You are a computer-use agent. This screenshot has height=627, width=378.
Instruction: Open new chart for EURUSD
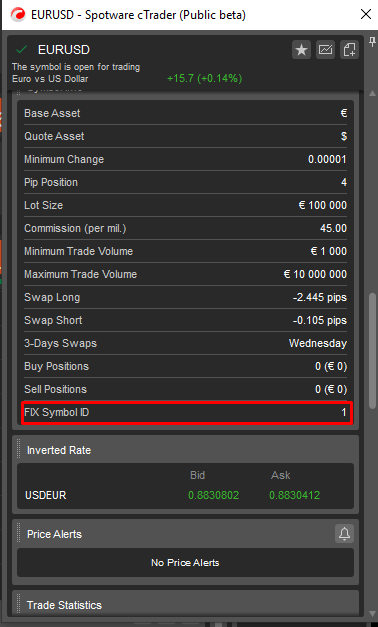coord(325,50)
